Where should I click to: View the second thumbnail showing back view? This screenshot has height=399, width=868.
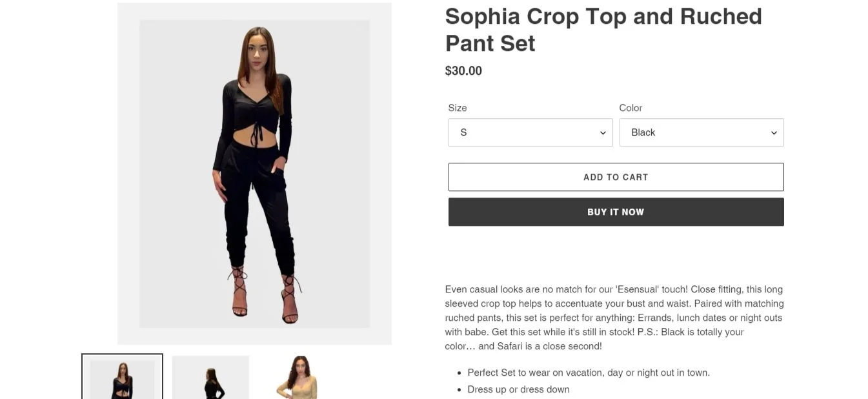210,377
